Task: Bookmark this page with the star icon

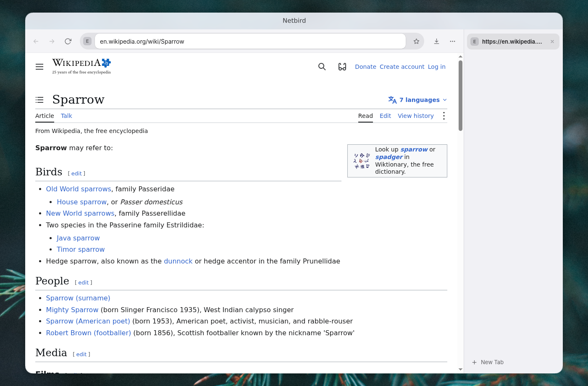Action: [416, 41]
